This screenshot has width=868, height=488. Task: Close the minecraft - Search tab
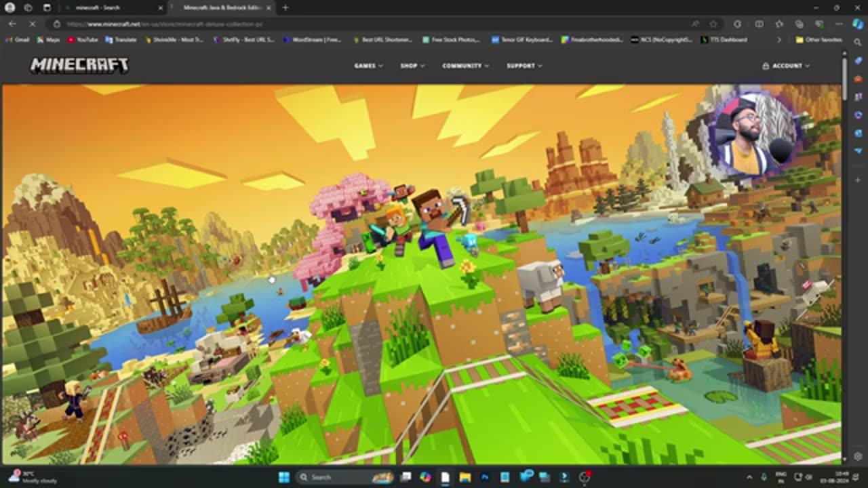coord(161,7)
